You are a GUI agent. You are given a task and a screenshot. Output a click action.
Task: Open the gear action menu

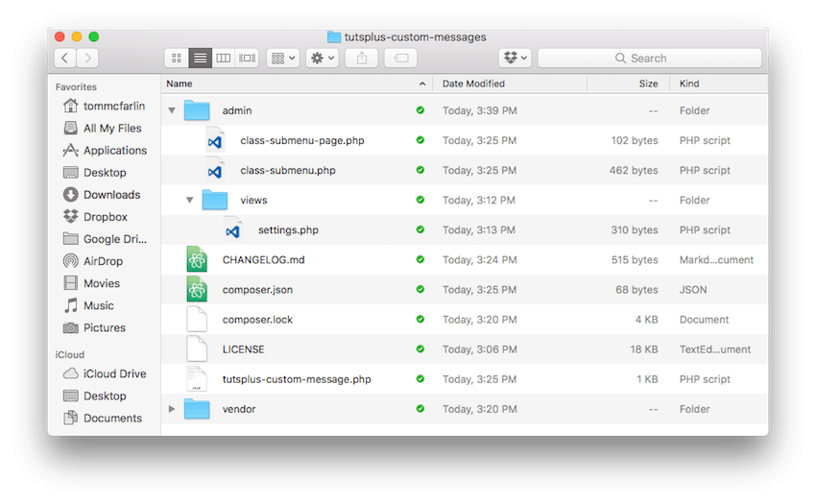[x=323, y=58]
